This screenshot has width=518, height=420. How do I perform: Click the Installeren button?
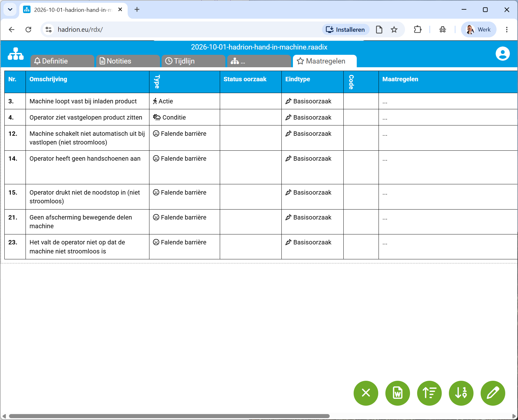coord(346,30)
